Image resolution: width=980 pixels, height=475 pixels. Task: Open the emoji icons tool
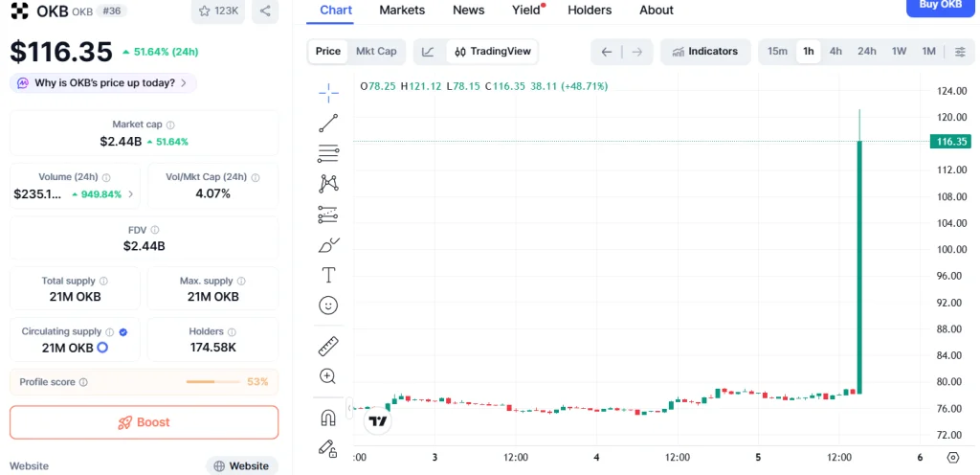click(328, 305)
